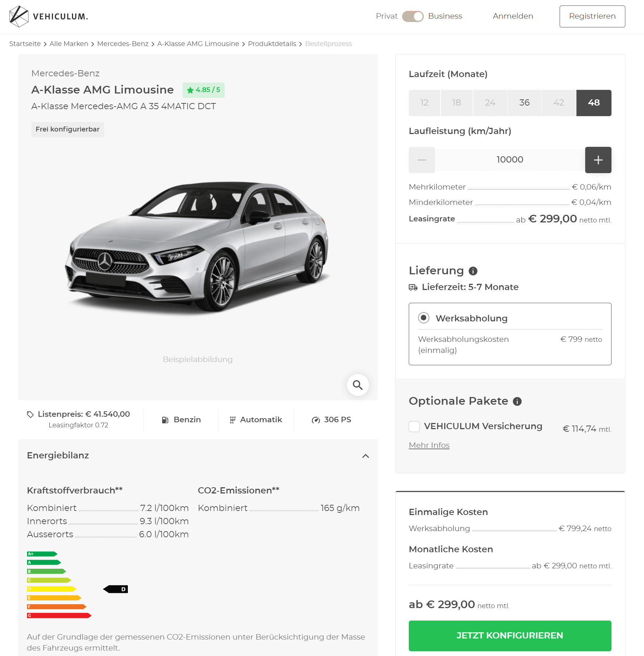Viewport: 644px width, 656px height.
Task: Open Mercedes-Benz breadcrumb link
Action: tap(123, 44)
